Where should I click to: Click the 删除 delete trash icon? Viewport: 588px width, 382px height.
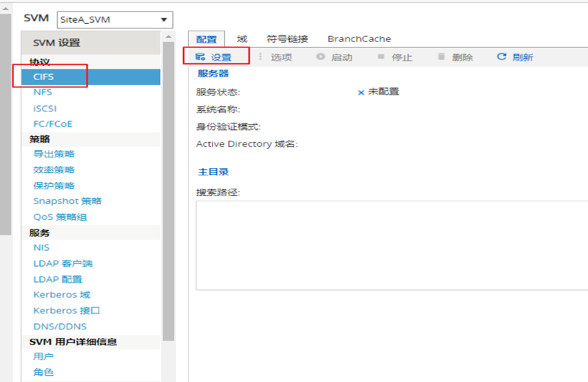click(441, 57)
